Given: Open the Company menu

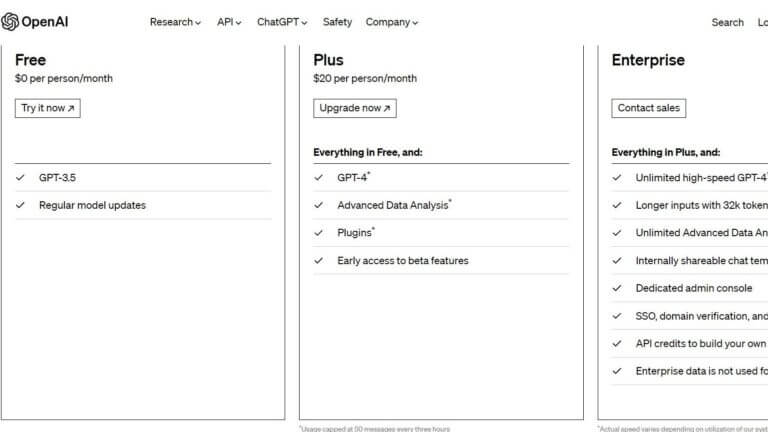Looking at the screenshot, I should 392,22.
